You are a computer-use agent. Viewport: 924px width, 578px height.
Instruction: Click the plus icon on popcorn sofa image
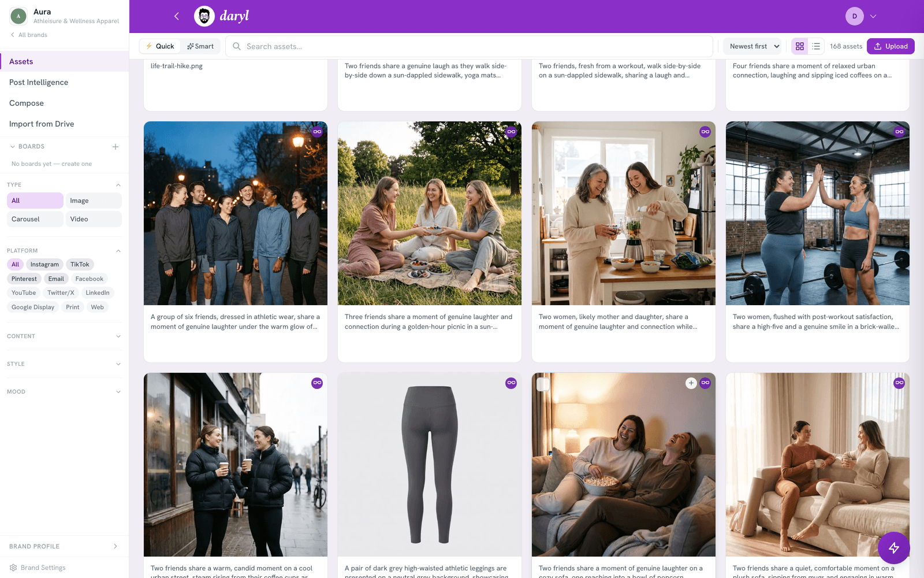tap(691, 383)
